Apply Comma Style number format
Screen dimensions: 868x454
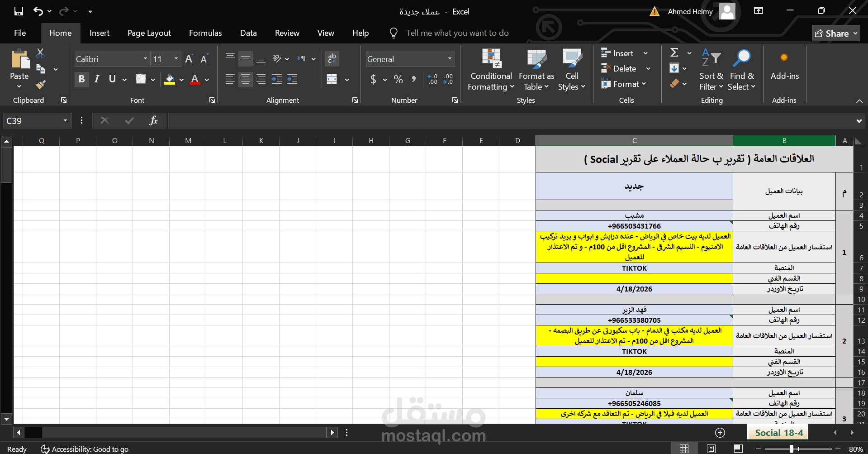(x=413, y=80)
